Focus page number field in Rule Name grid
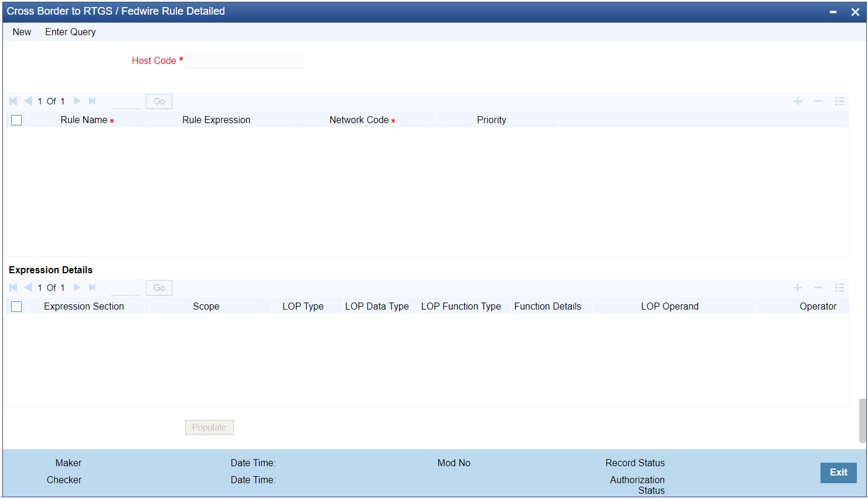 tap(125, 101)
